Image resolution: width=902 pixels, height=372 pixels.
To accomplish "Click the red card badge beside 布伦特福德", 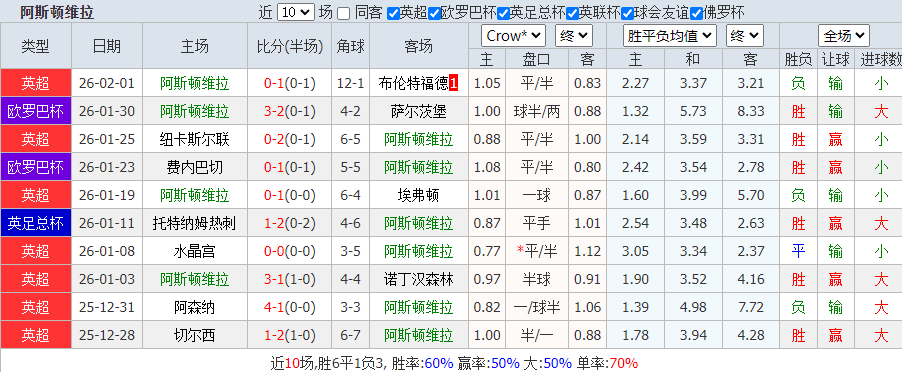I will coord(454,84).
